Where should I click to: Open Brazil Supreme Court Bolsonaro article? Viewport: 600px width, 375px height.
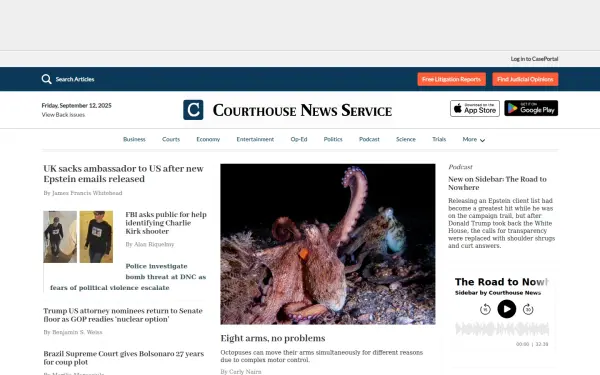tap(124, 358)
